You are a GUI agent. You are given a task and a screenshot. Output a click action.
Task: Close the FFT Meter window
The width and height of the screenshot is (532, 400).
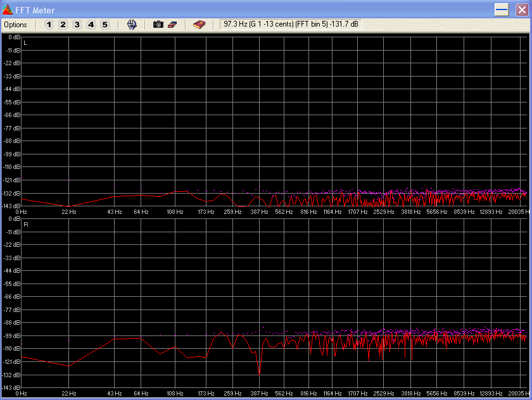click(x=519, y=9)
